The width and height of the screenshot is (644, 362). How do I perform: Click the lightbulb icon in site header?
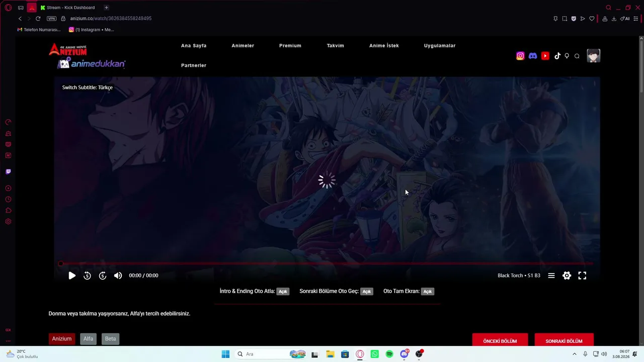pyautogui.click(x=567, y=56)
